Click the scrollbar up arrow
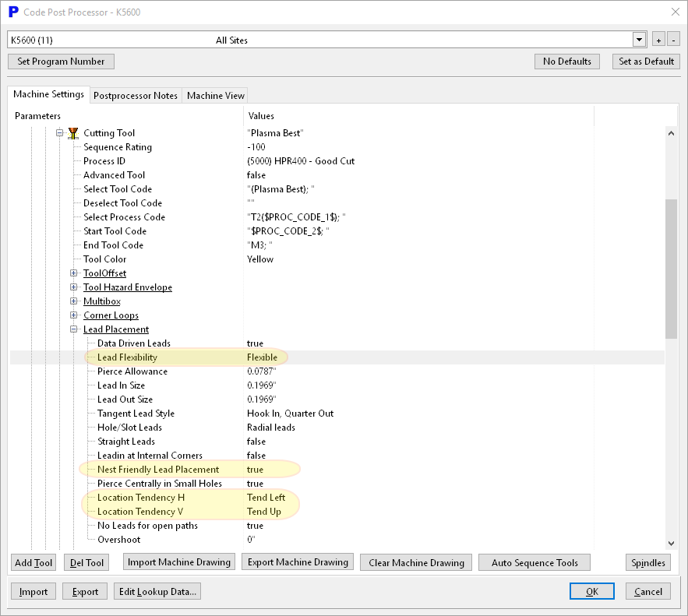Viewport: 688px width, 616px height. tap(671, 133)
